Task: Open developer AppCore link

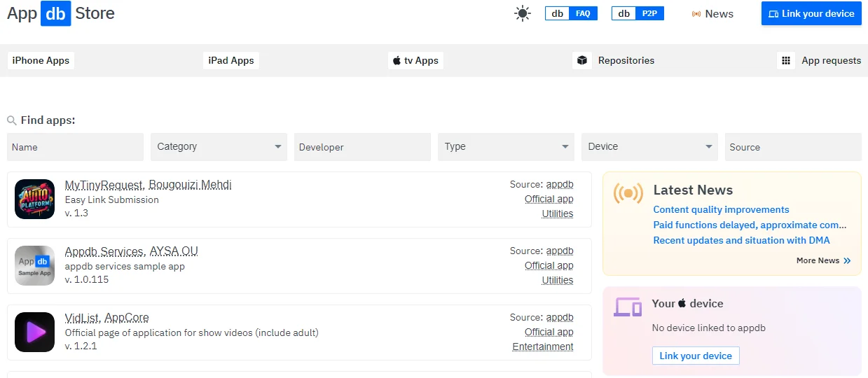Action: pos(127,318)
